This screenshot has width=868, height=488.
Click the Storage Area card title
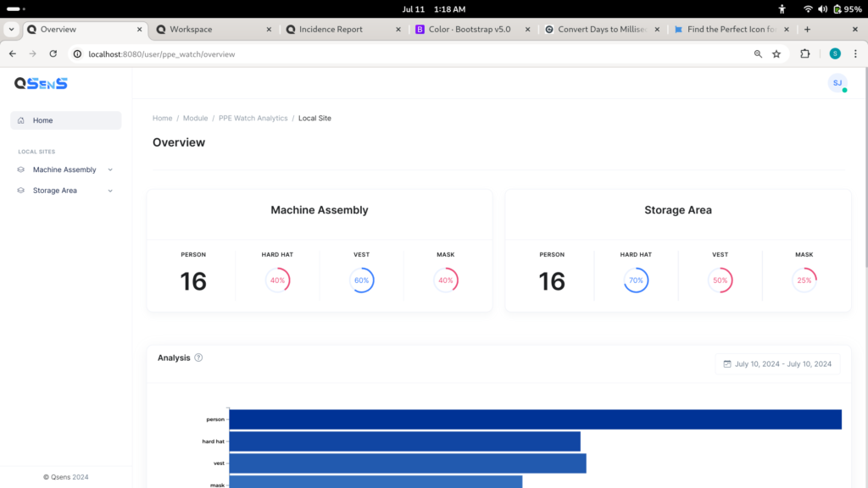tap(678, 210)
